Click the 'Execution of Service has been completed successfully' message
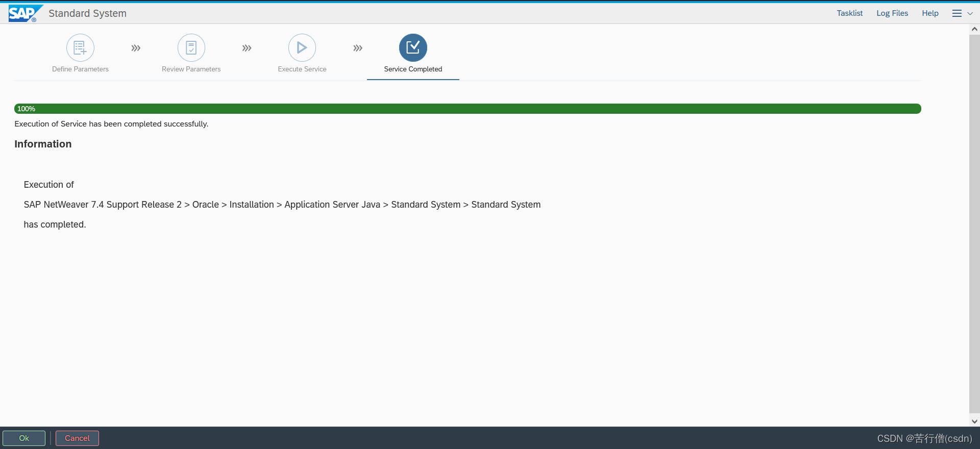The width and height of the screenshot is (980, 449). coord(111,124)
